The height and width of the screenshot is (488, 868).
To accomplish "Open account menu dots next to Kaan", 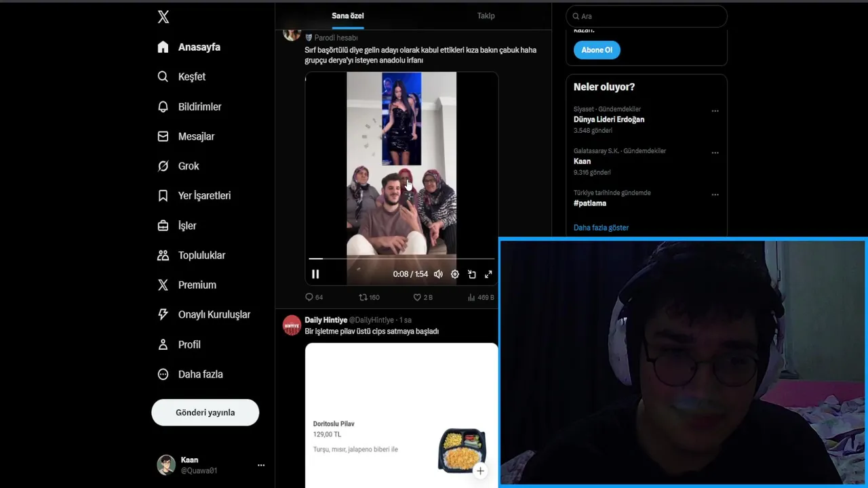I will pos(261,465).
